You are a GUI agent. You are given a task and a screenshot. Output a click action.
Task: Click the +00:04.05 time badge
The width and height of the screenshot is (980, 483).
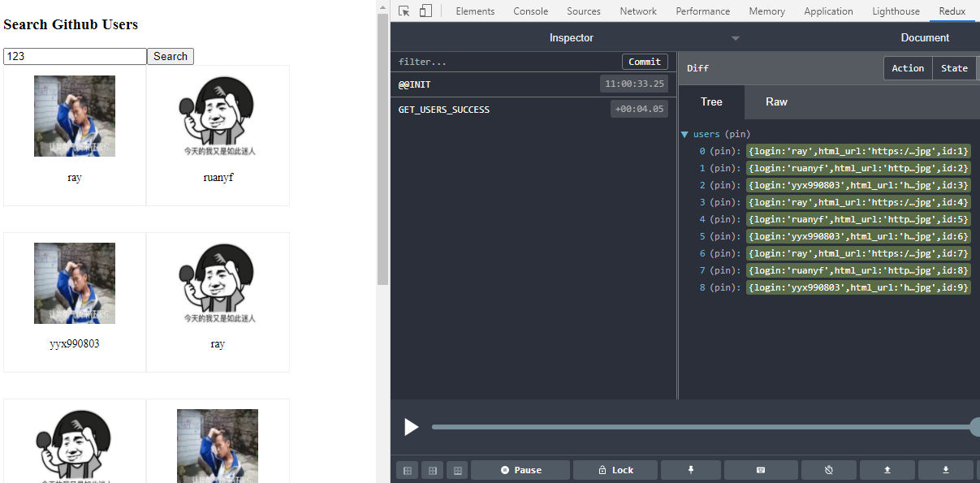point(639,109)
